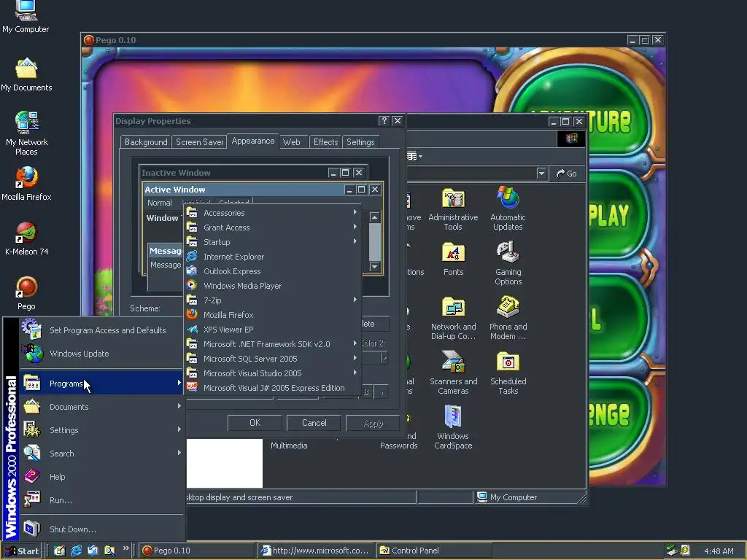Screen dimensions: 747x560
Task: Switch to microsoft.com browser taskbar button
Action: click(x=315, y=551)
